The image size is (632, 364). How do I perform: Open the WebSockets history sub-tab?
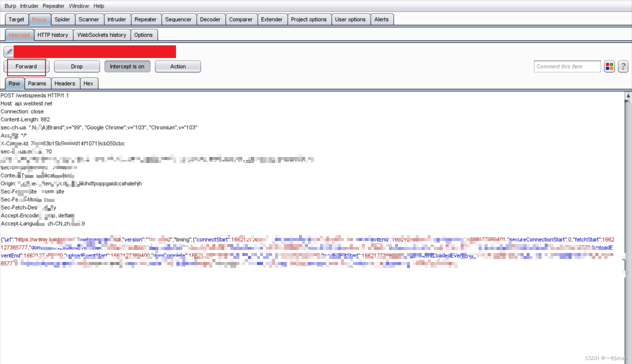(102, 35)
